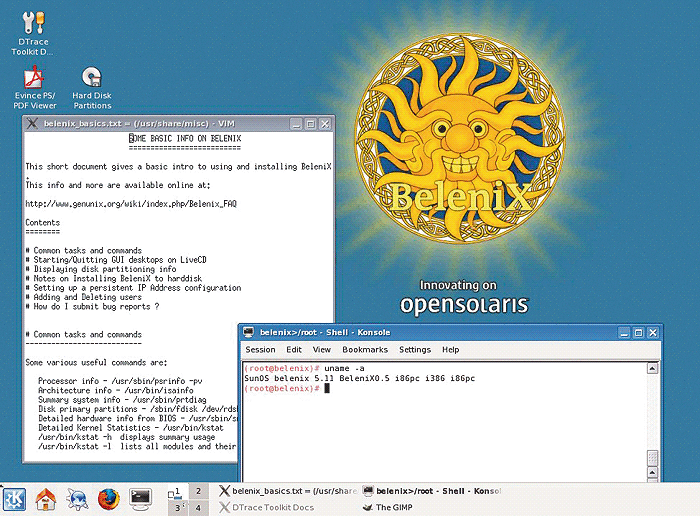
Task: Switch to virtual desktop 2 in pager
Action: tap(198, 490)
